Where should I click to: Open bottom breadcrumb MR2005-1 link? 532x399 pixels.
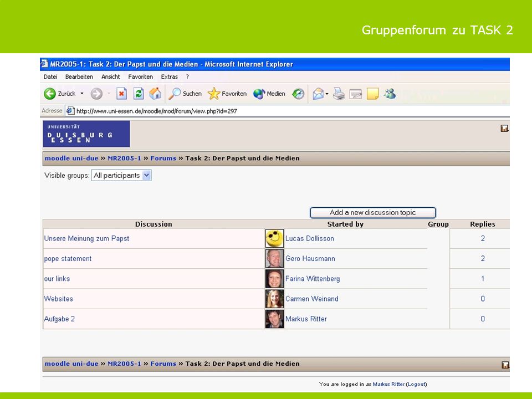coord(124,364)
